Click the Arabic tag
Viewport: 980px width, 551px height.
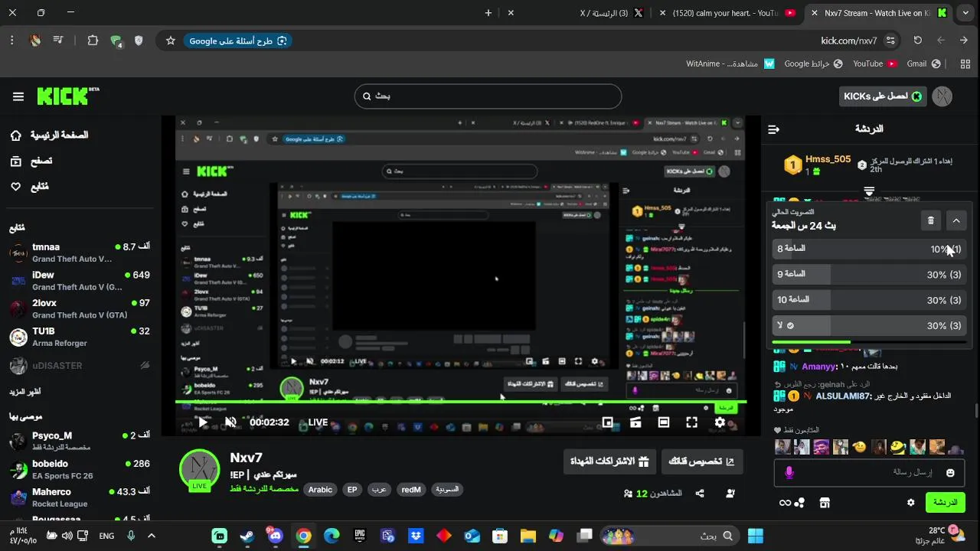(320, 490)
